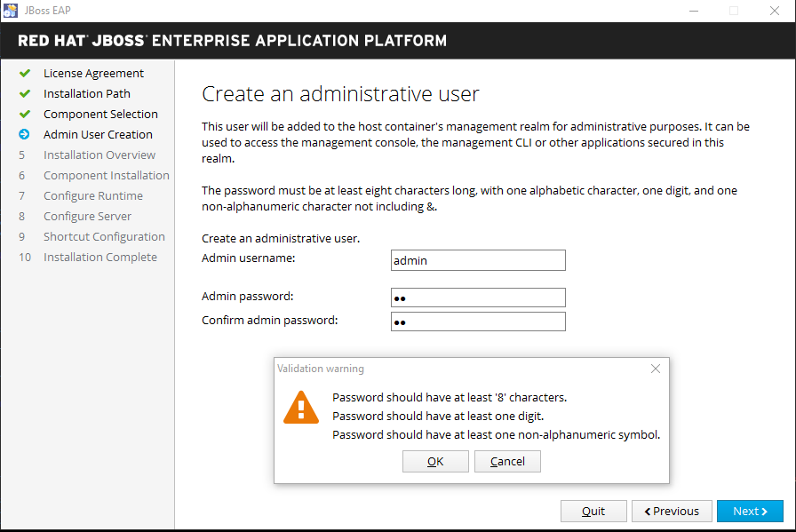Select the Component Selection step
The image size is (796, 532).
click(100, 115)
